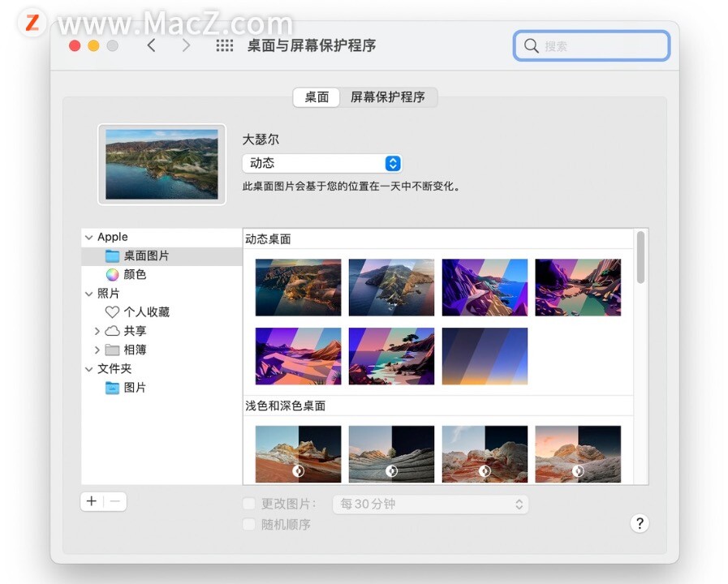Collapse the Apple section in sidebar
The height and width of the screenshot is (584, 728).
[x=88, y=237]
